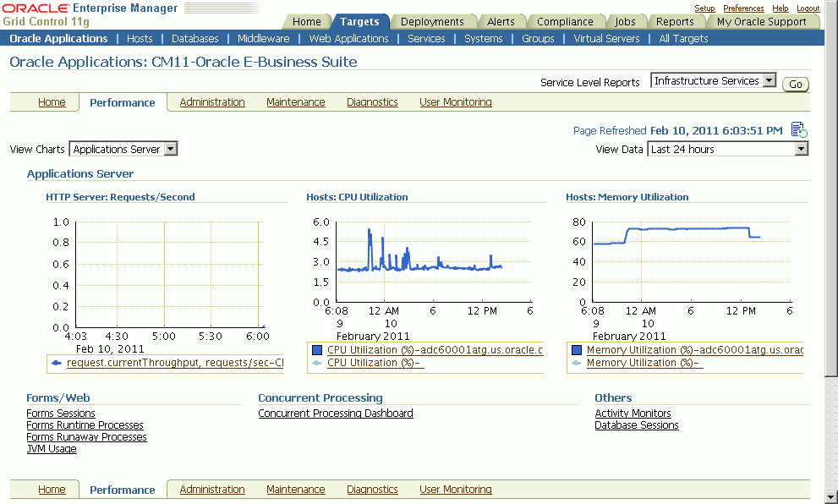Select the Virtual Servers subtab

pos(606,39)
